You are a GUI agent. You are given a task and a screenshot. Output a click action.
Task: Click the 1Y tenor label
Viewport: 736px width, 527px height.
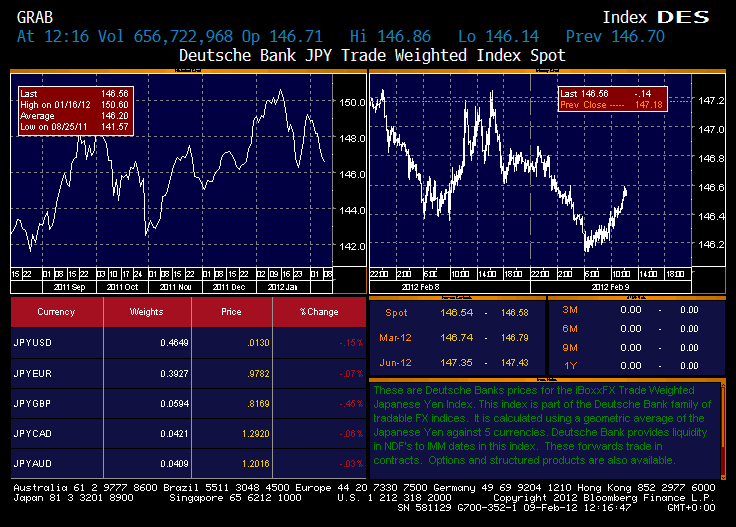click(570, 366)
